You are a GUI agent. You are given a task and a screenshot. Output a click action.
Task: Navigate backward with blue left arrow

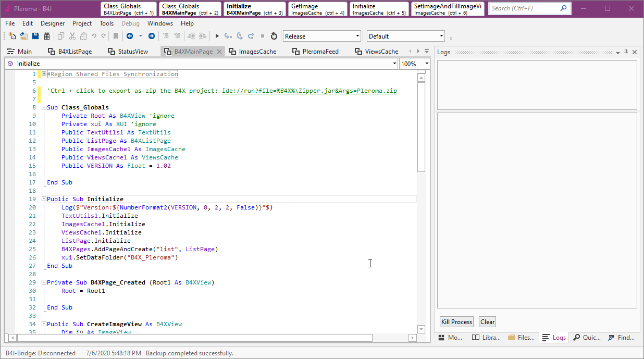point(130,36)
